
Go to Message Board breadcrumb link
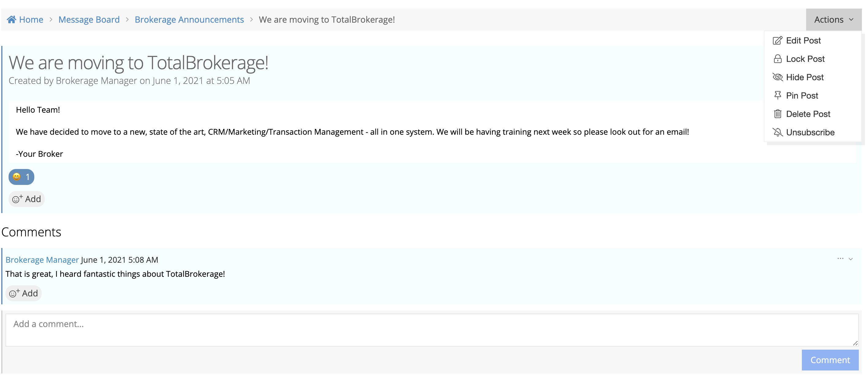pos(89,20)
